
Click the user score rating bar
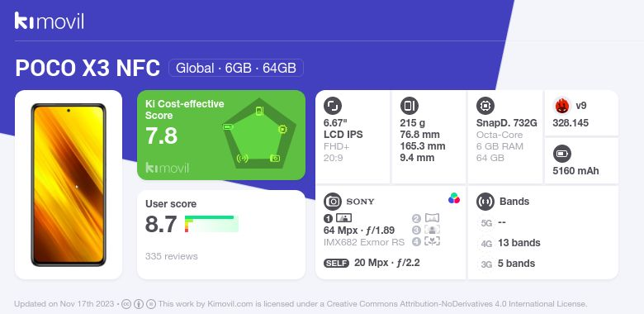211,224
